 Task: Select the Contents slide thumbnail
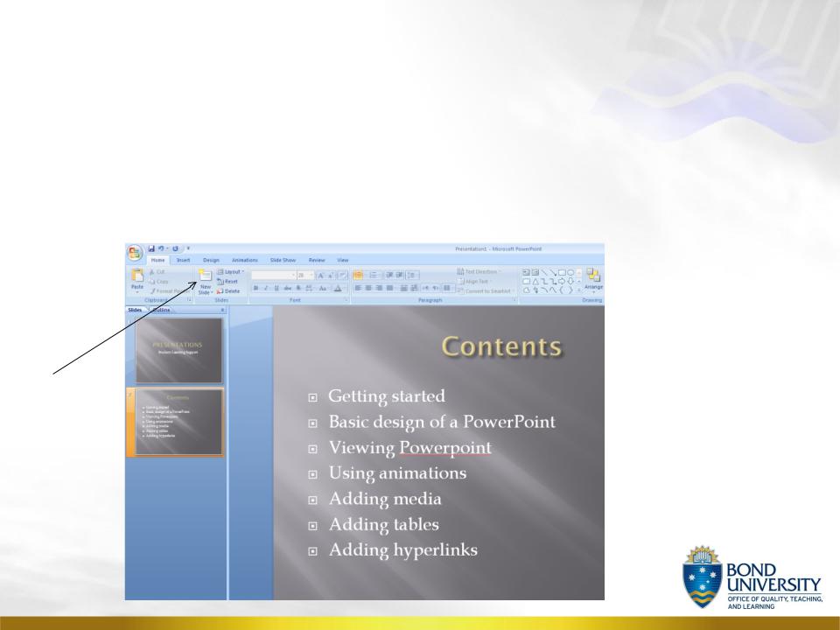(178, 422)
